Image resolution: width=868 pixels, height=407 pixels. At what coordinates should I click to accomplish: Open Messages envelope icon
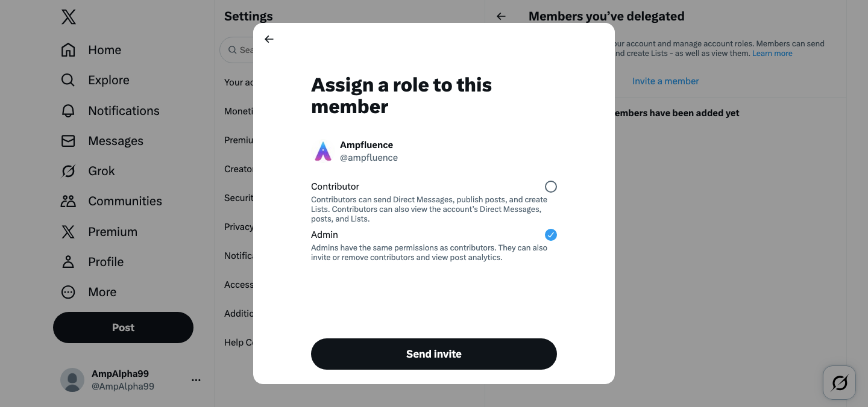point(68,141)
